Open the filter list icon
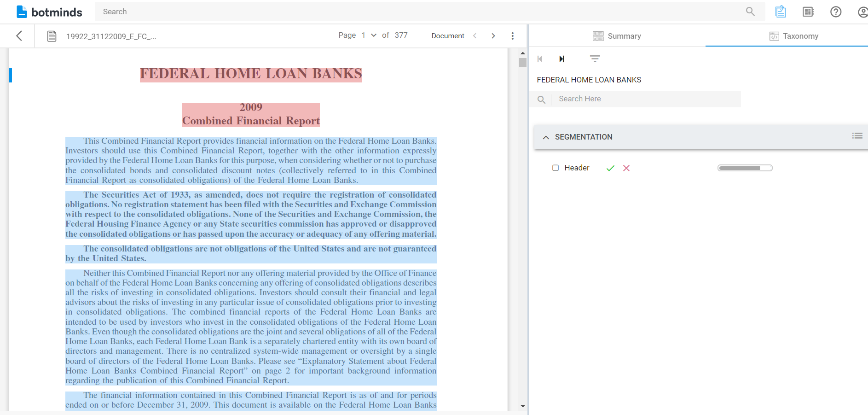The image size is (868, 415). point(595,59)
